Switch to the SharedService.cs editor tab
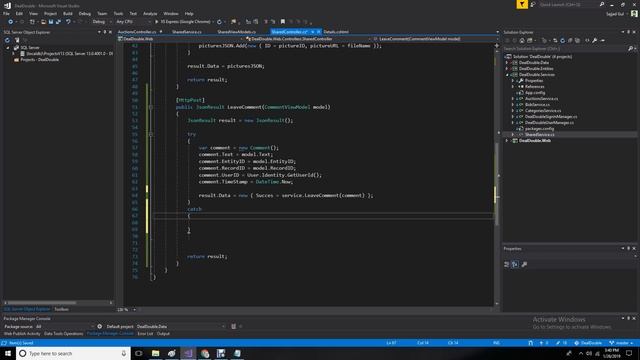Image resolution: width=640 pixels, height=360 pixels. pyautogui.click(x=187, y=32)
